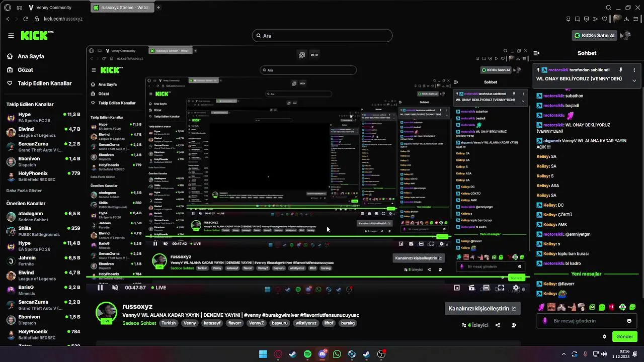Open browser search tabs magnifier icon
The height and width of the screenshot is (362, 644).
coord(608,8)
